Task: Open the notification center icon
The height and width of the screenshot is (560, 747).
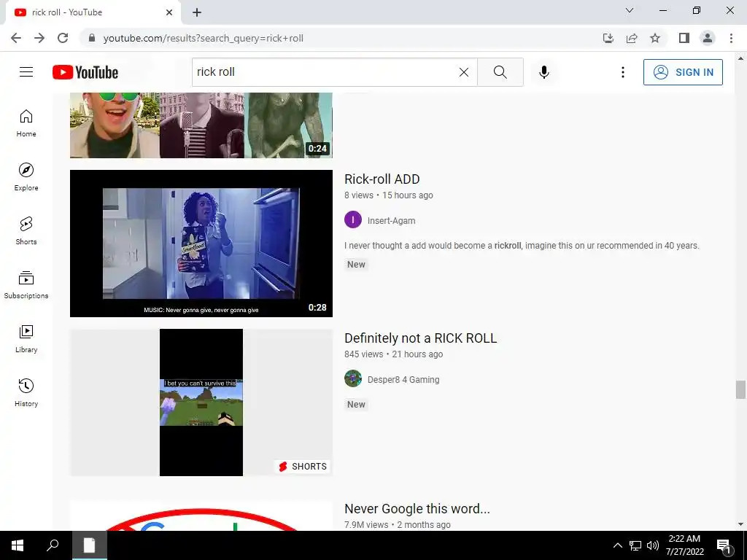Action: click(x=724, y=545)
